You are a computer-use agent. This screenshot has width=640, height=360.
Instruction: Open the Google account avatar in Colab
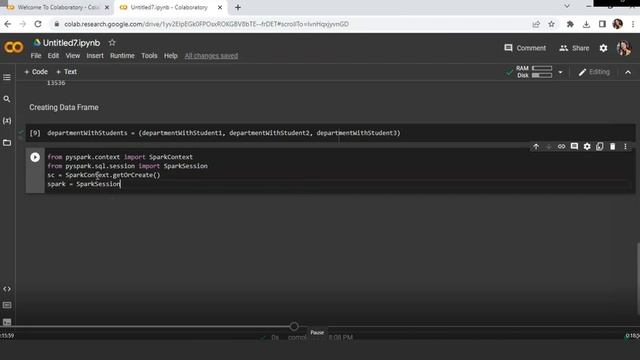[624, 48]
